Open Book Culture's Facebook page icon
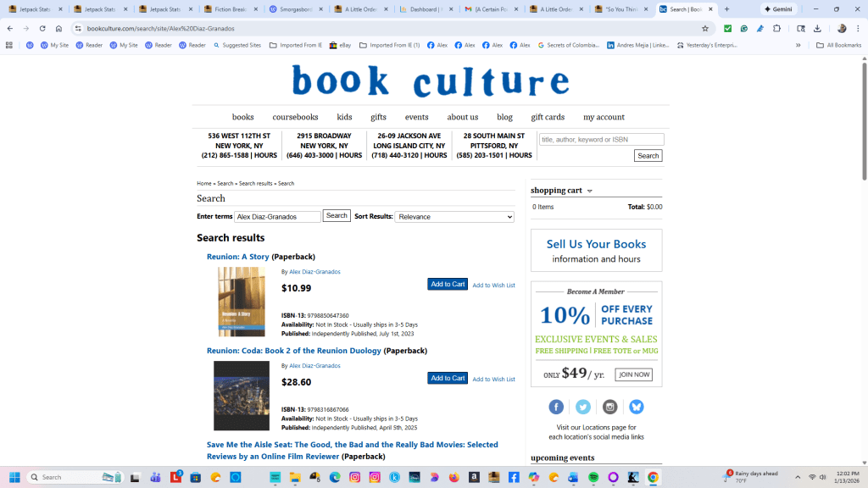868x488 pixels. tap(556, 407)
